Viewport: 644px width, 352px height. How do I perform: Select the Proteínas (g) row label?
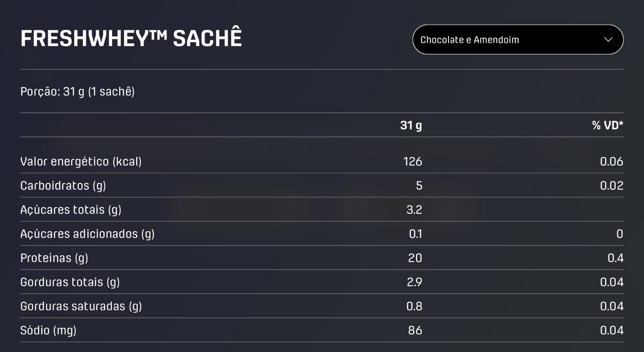click(x=54, y=258)
